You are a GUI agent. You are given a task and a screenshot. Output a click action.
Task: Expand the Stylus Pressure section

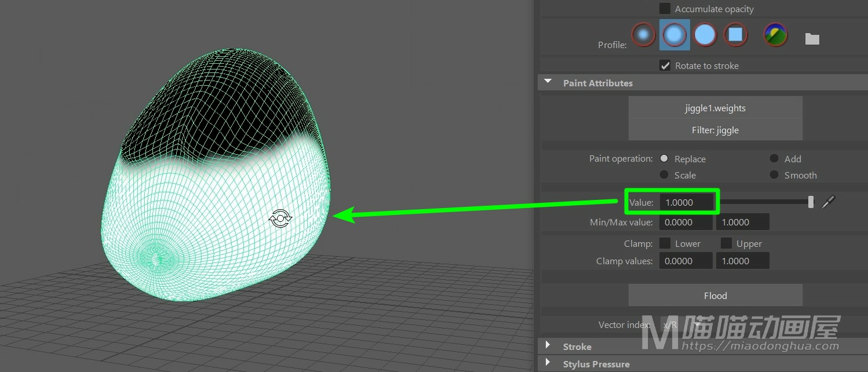tap(548, 363)
